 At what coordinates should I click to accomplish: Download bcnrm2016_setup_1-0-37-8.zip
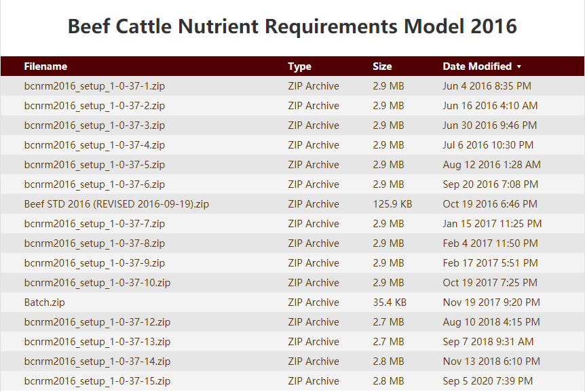(x=94, y=243)
